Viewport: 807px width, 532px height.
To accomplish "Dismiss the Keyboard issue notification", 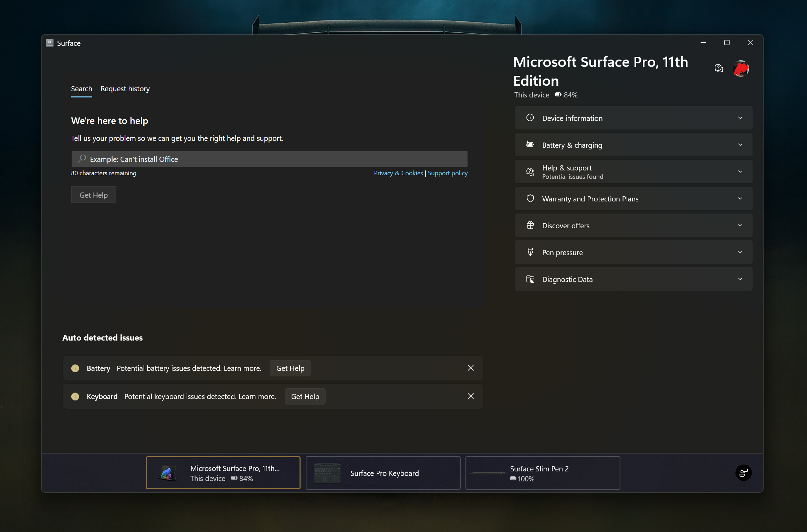I will [471, 396].
